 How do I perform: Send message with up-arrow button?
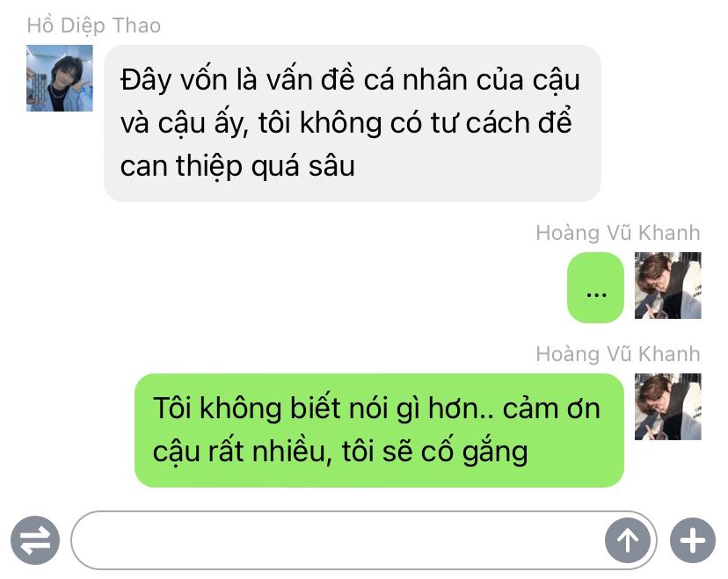[x=628, y=540]
